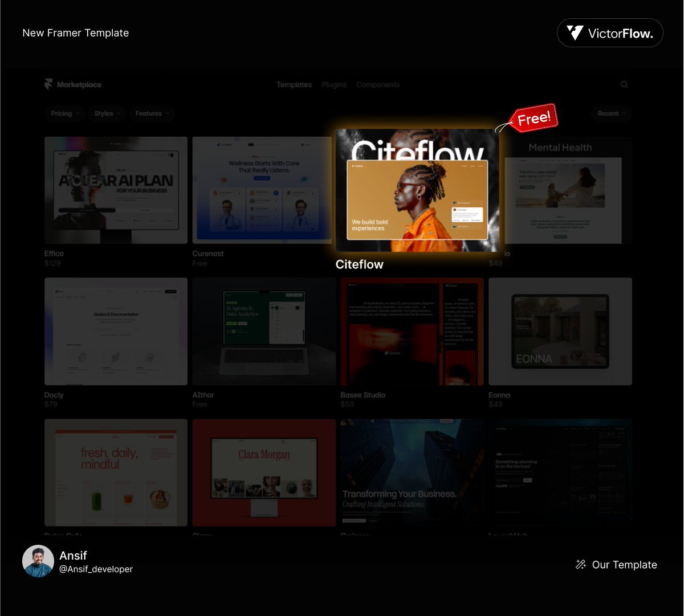684x616 pixels.
Task: Click the VictorFlow logo badge
Action: pos(610,33)
